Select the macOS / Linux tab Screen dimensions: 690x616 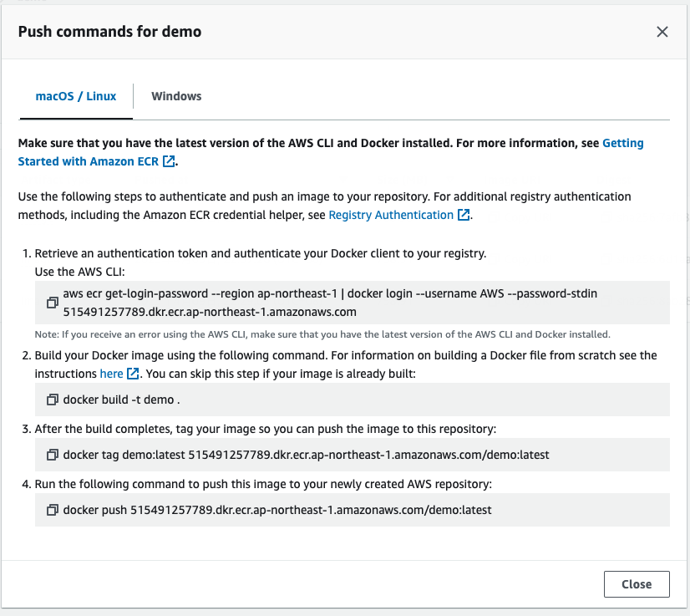click(75, 96)
